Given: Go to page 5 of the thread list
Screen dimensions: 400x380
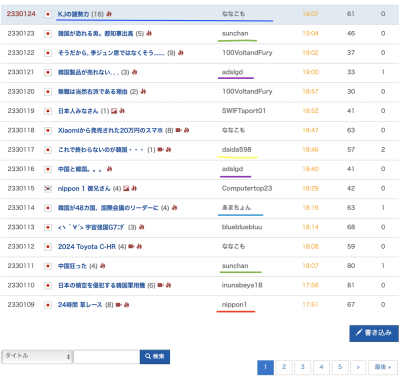Looking at the screenshot, I should point(340,367).
